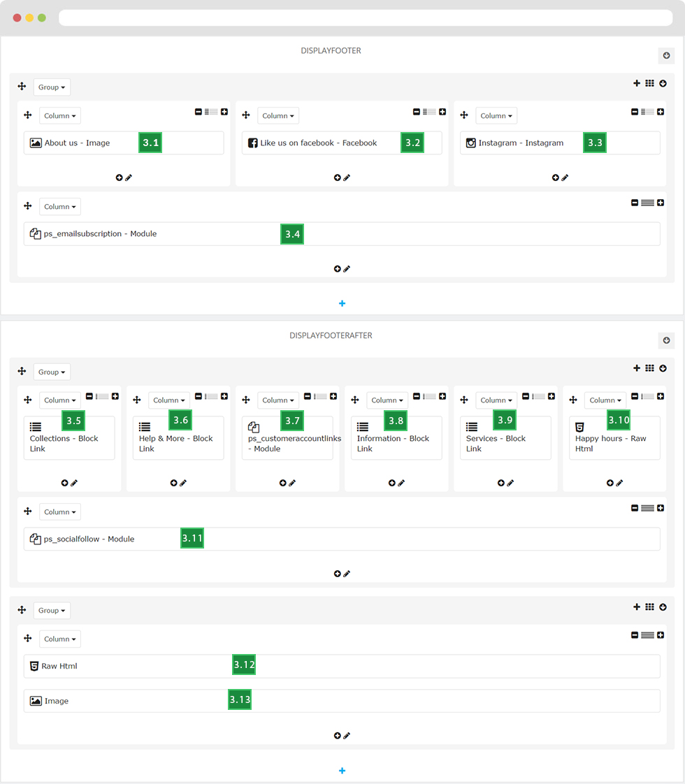Open the Group dropdown in DISPLAYFOOTER
The image size is (685, 784).
52,87
